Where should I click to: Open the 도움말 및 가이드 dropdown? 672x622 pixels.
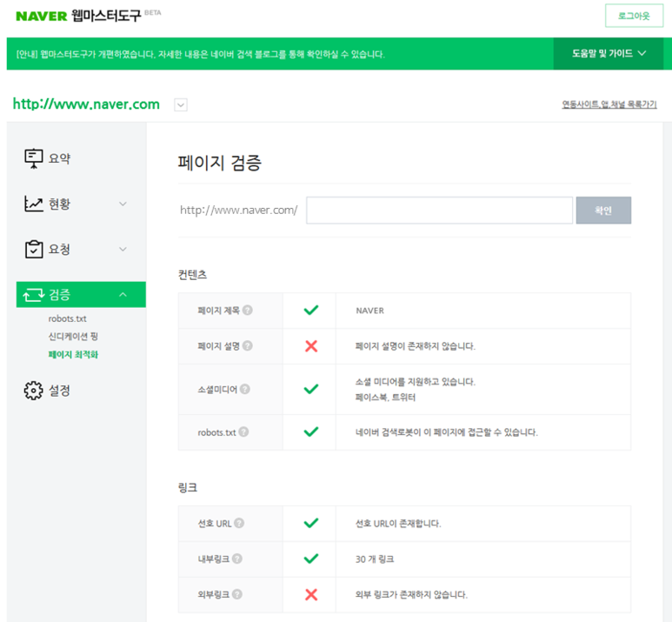point(609,54)
